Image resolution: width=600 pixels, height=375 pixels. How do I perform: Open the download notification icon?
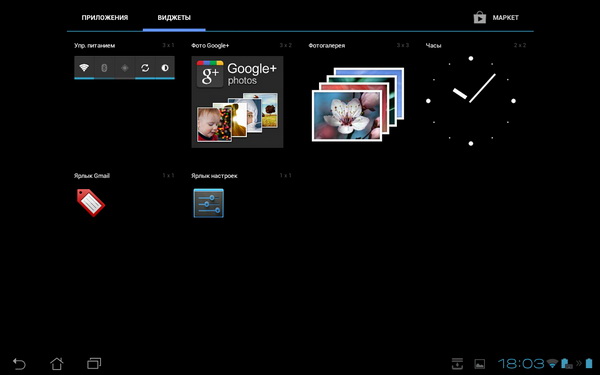(457, 364)
